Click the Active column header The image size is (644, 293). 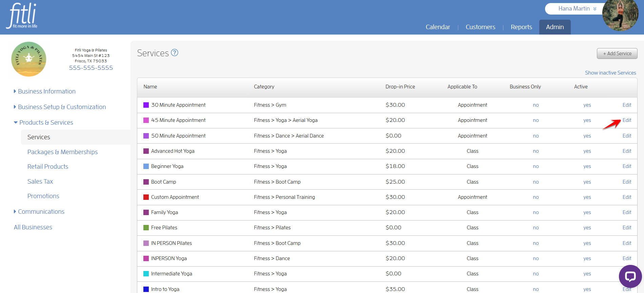click(581, 87)
